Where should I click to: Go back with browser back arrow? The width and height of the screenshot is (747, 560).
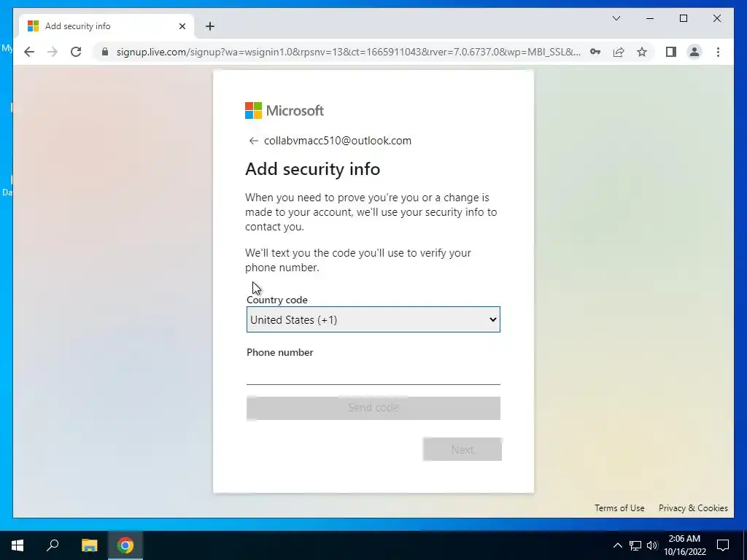click(29, 52)
